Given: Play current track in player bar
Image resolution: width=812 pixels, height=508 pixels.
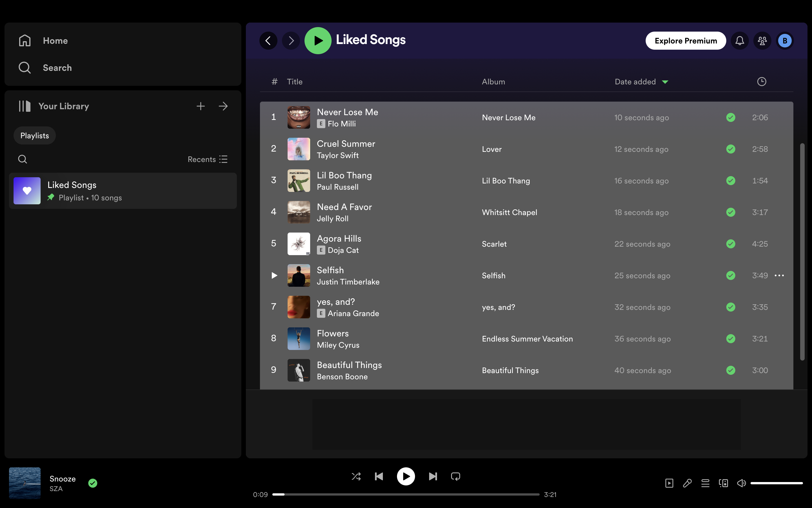Looking at the screenshot, I should click(x=406, y=476).
